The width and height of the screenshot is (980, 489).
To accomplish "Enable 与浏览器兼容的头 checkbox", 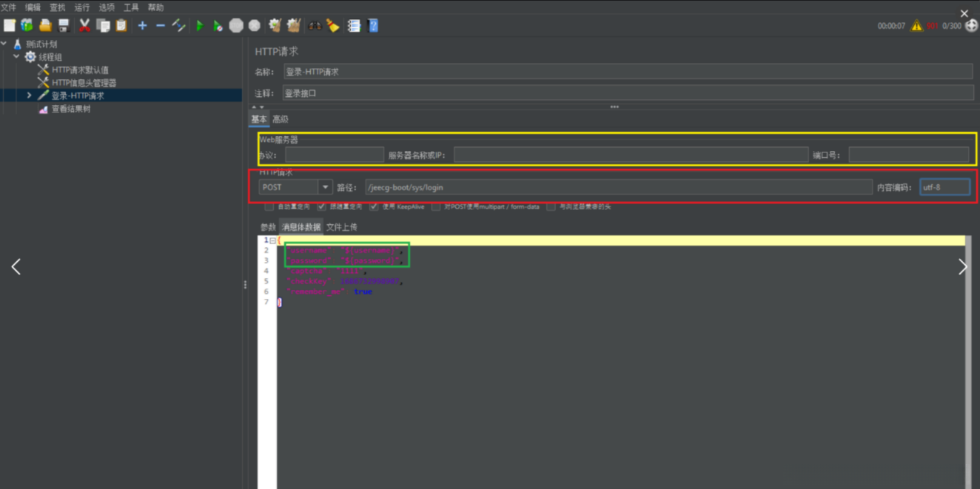I will coord(551,206).
